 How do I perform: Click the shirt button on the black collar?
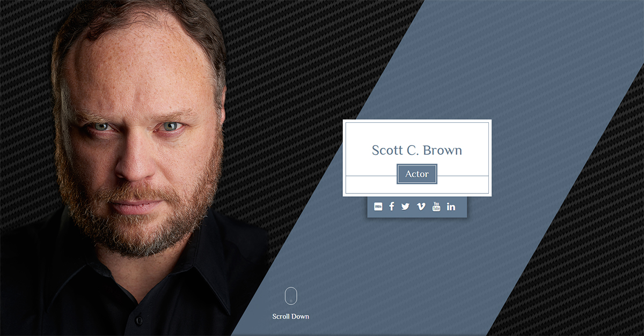click(x=139, y=320)
